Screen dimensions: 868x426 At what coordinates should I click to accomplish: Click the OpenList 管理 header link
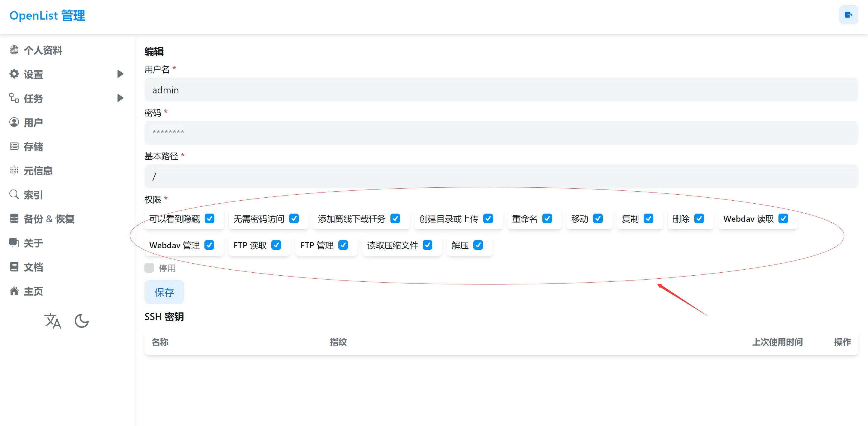click(47, 15)
